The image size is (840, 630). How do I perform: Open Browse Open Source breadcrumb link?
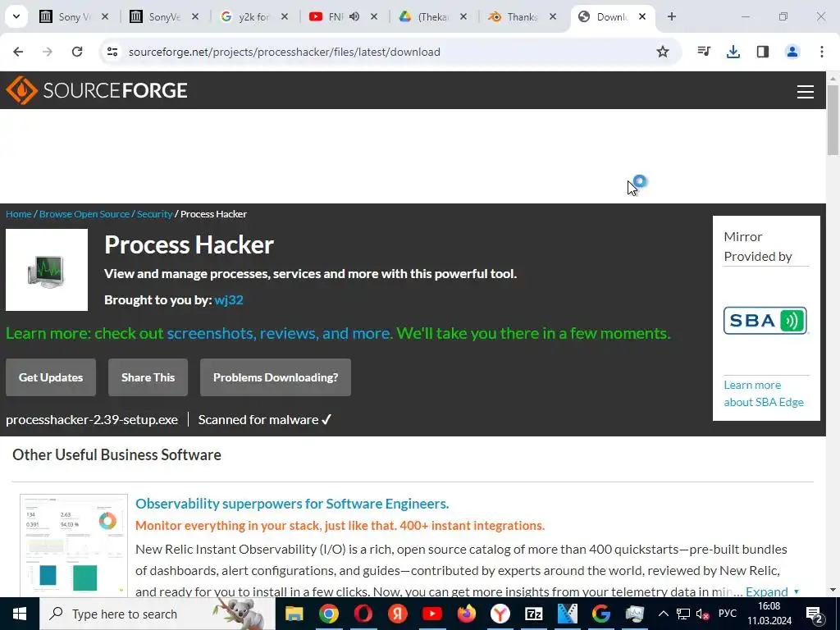tap(84, 214)
